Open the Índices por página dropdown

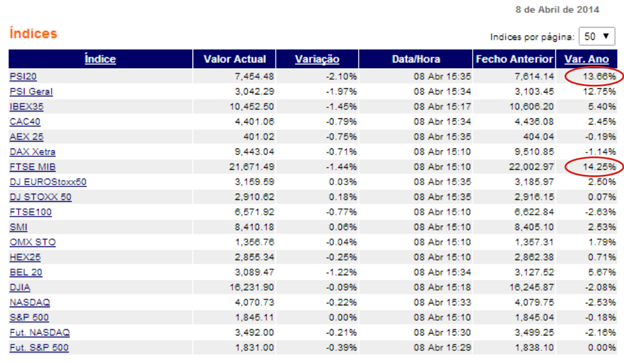click(x=597, y=37)
